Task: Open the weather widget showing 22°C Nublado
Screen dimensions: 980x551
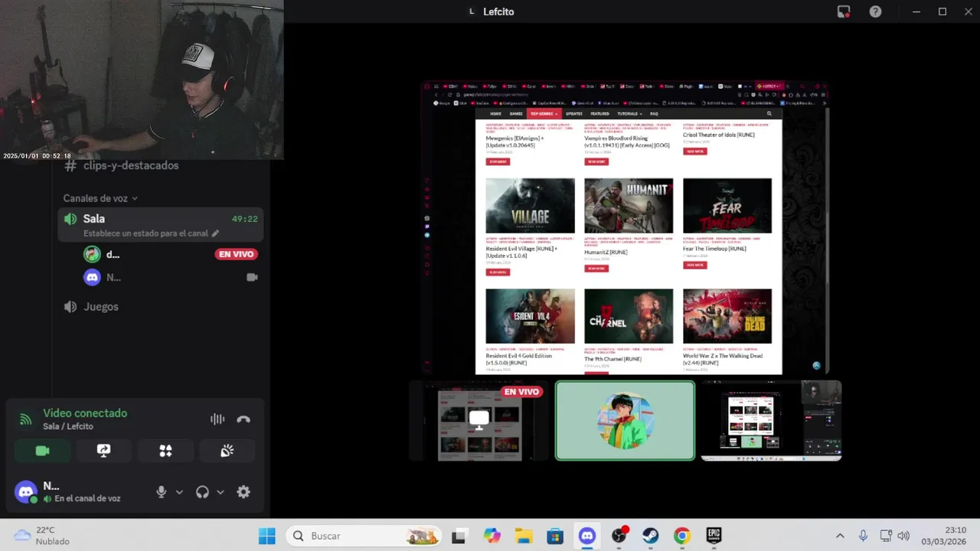Action: click(x=42, y=536)
